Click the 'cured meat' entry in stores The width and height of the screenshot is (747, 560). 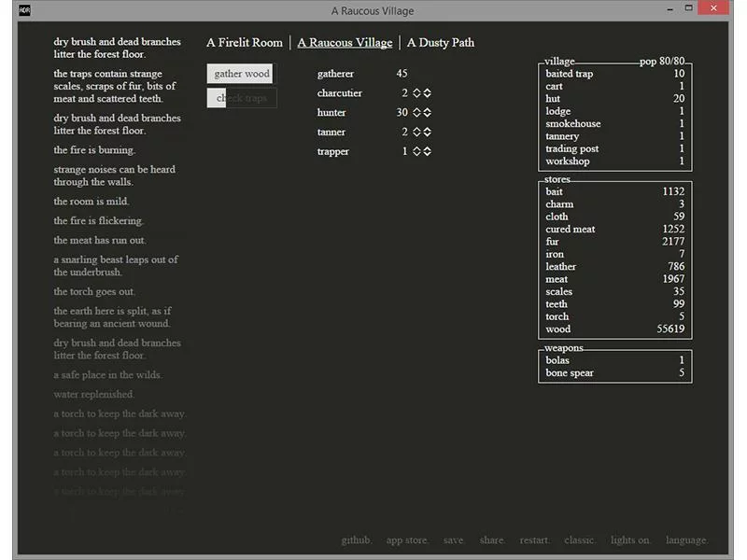[x=615, y=229]
